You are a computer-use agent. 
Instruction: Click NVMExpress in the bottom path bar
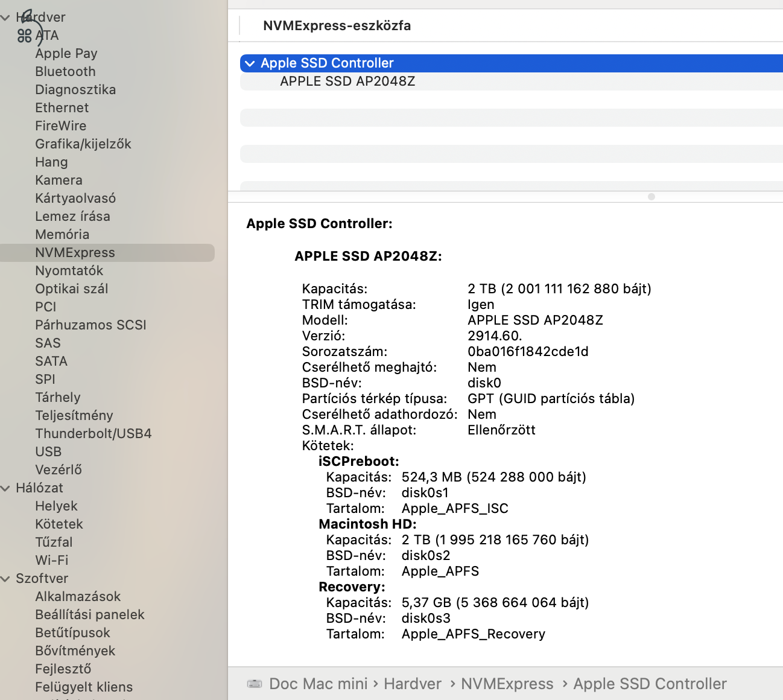point(507,684)
